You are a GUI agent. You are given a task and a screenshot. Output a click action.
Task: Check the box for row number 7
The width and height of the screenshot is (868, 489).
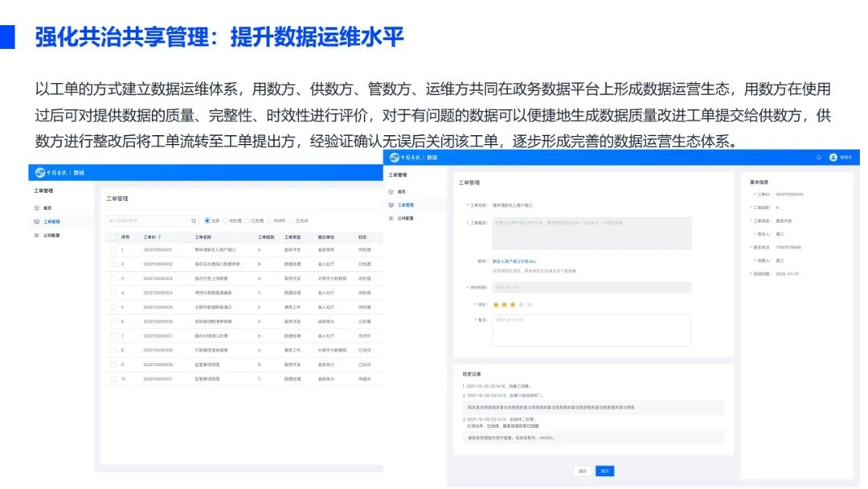113,336
